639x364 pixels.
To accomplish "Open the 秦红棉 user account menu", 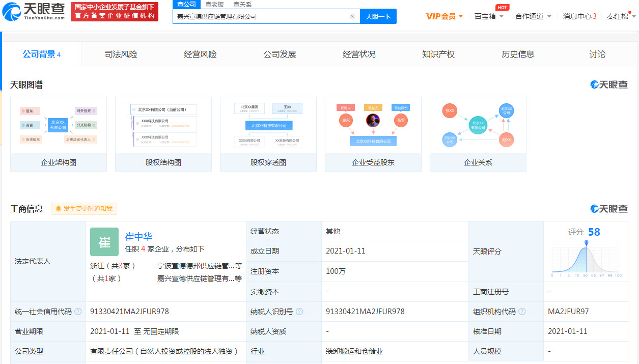I will [x=621, y=16].
